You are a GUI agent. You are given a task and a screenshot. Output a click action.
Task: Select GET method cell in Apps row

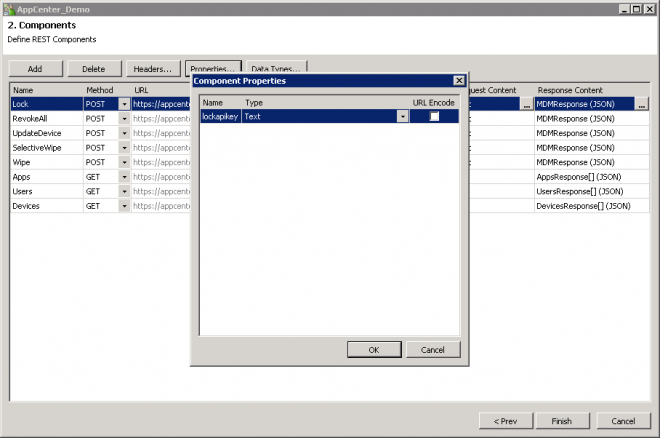click(x=101, y=177)
